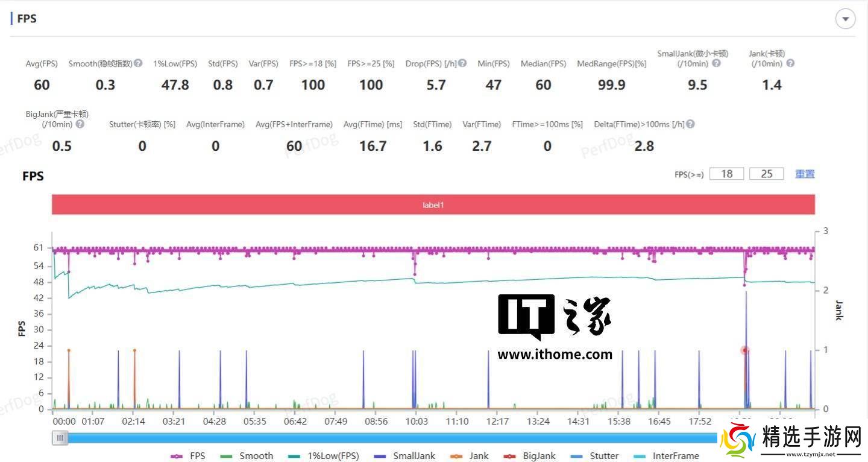Click help icon for SmallJank(微小卡顿)
The image size is (868, 462).
[716, 63]
